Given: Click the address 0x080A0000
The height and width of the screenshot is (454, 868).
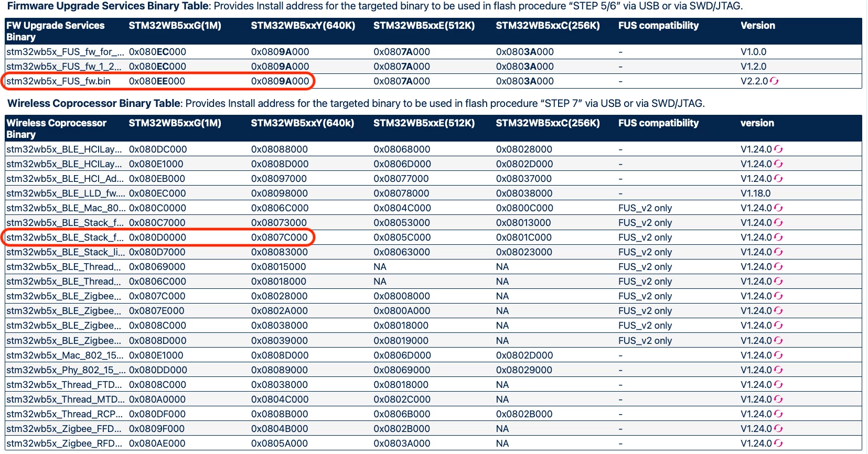Looking at the screenshot, I should (x=157, y=399).
